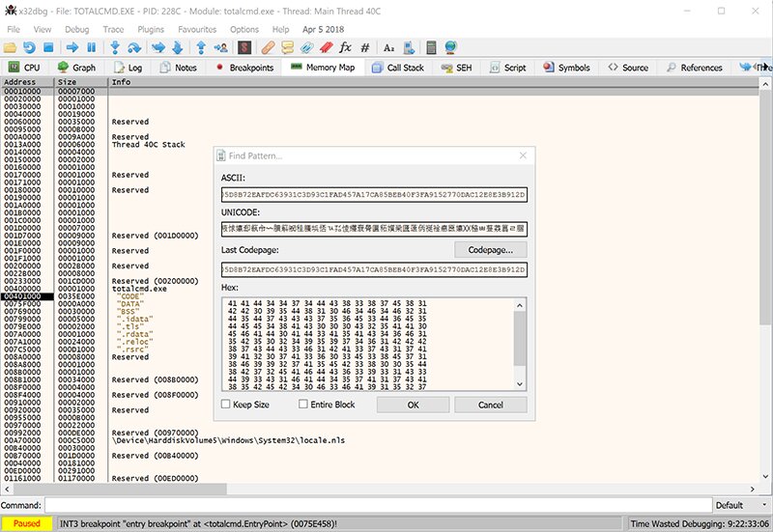The width and height of the screenshot is (773, 532).
Task: Open the Plugins menu
Action: (151, 30)
